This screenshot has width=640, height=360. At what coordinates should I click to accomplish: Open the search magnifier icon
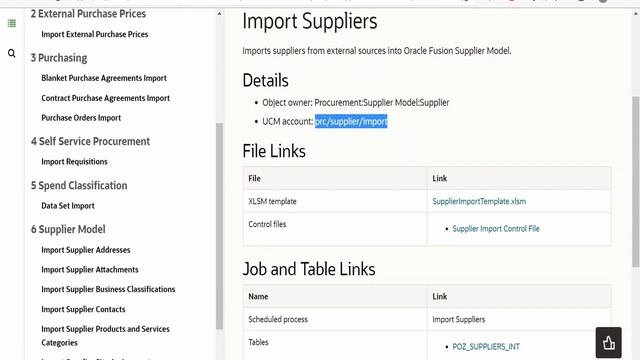point(12,53)
